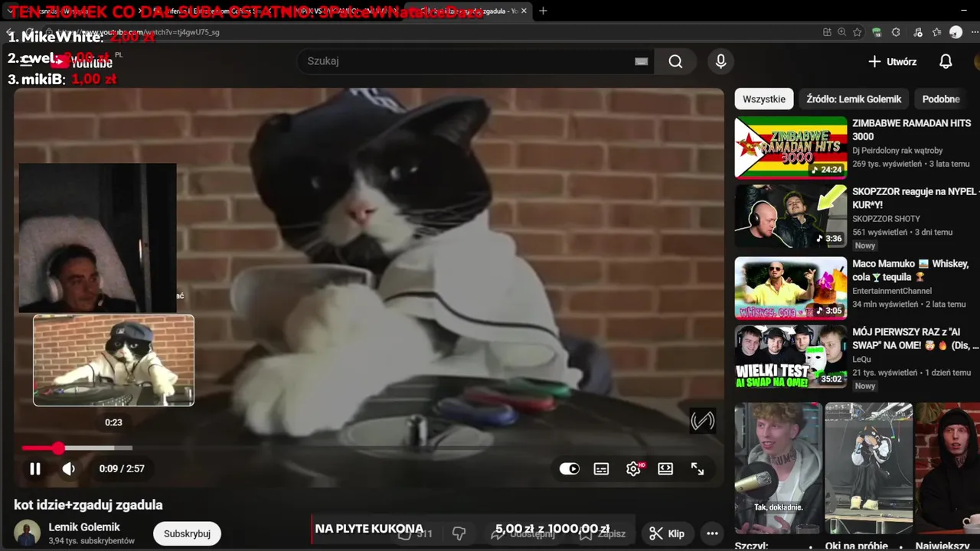Open channel LeQu under AI SWAP video
Screen dimensions: 980x551
coord(862,359)
